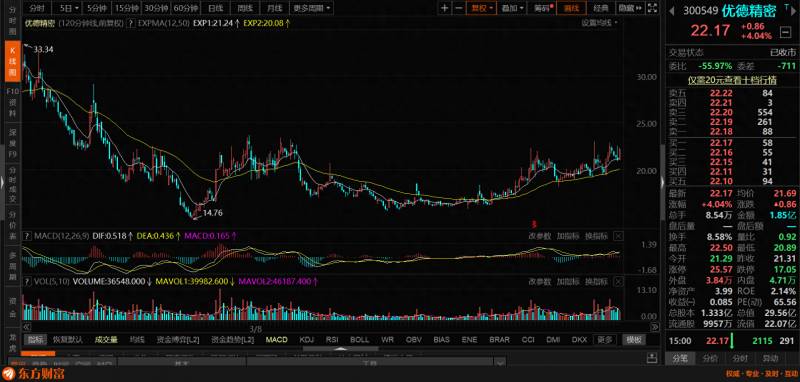Toggle the 指标 button in bottom bar
Viewport: 800px width, 382px height.
coord(36,340)
